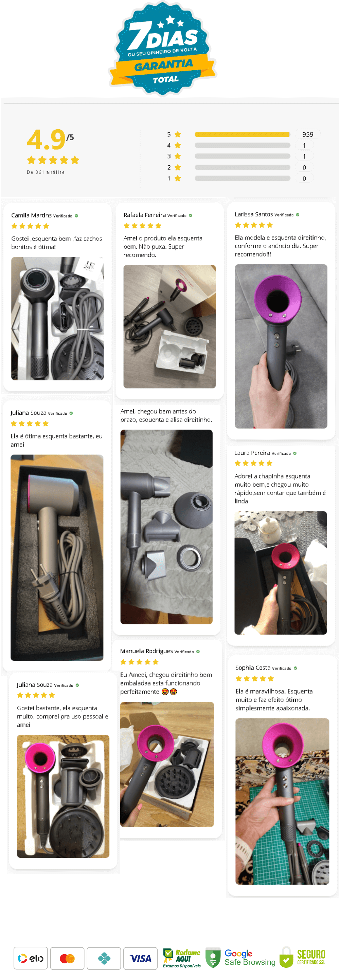Click the Elo payment card icon
The image size is (339, 980).
31,958
